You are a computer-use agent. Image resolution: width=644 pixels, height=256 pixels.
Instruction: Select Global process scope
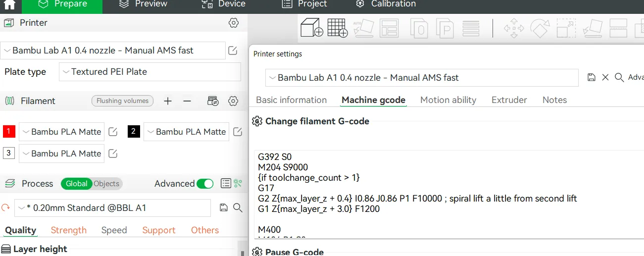pyautogui.click(x=77, y=184)
